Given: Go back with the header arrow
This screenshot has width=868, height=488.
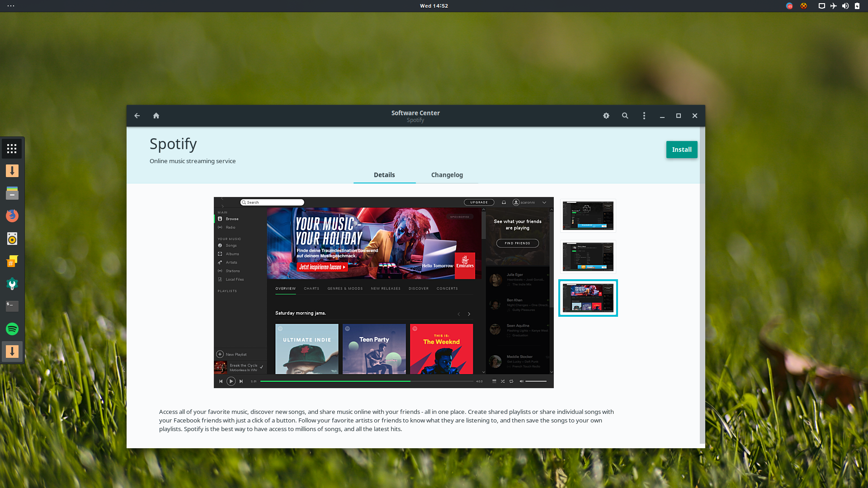Looking at the screenshot, I should tap(137, 116).
